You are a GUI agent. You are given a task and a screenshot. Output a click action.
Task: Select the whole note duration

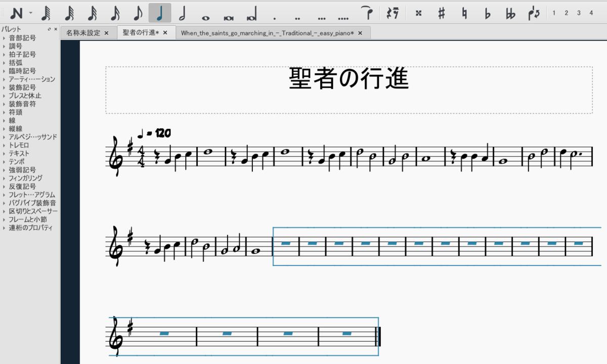(x=206, y=13)
